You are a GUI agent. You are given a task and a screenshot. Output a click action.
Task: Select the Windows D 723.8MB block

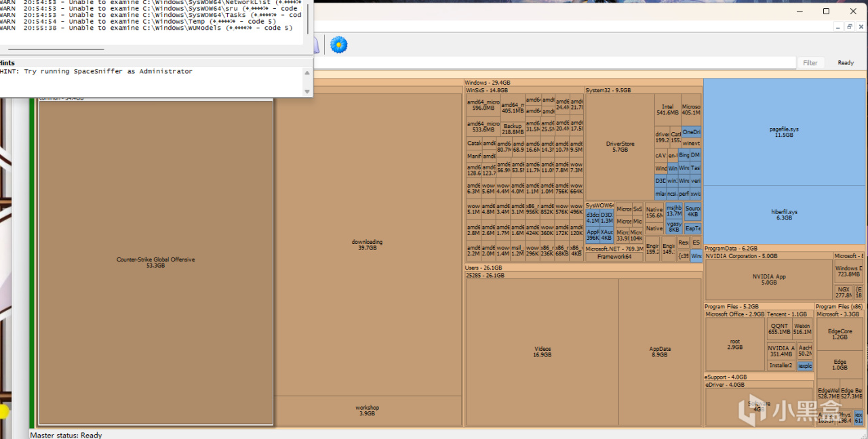[x=849, y=272]
